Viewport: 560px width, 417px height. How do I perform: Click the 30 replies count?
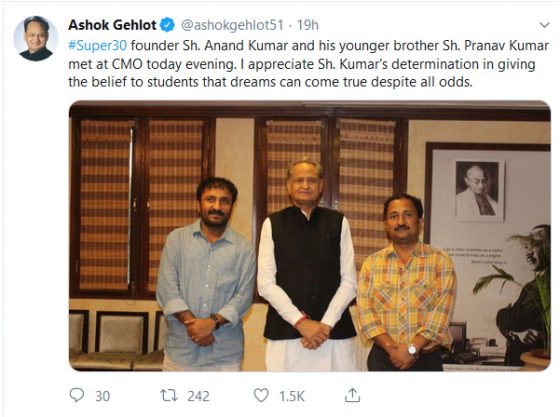pos(102,396)
